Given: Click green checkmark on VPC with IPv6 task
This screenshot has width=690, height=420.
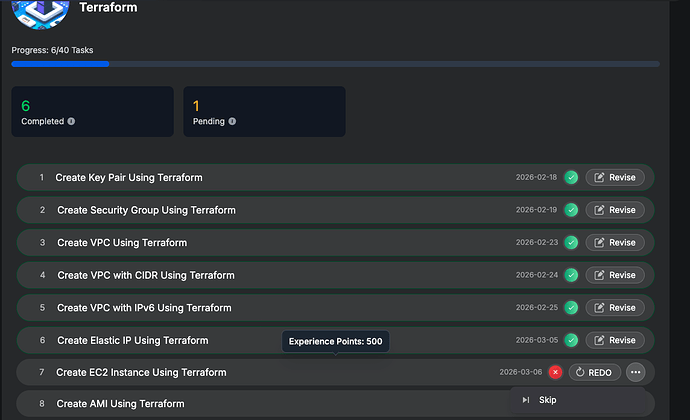Looking at the screenshot, I should point(571,308).
